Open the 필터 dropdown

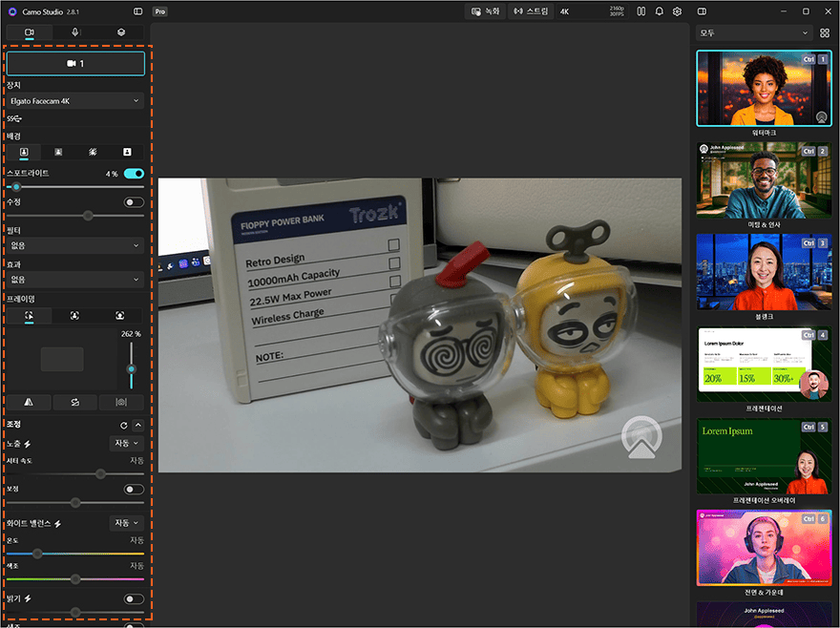point(75,245)
